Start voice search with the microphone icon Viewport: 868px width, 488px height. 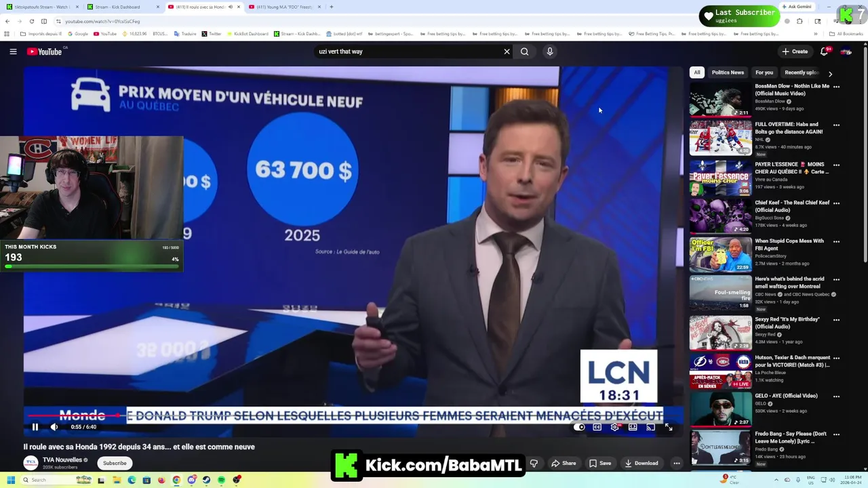(550, 52)
